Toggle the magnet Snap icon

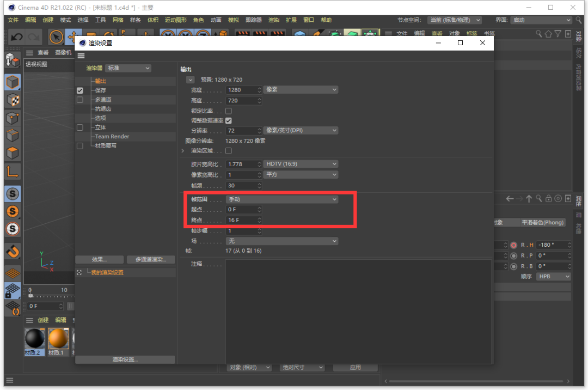13,251
